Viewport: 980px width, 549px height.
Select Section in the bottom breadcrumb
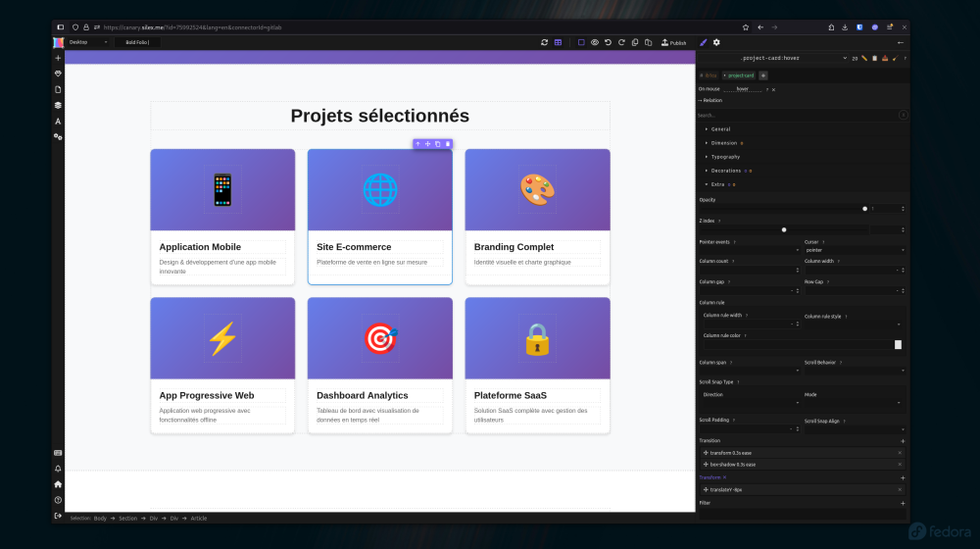(127, 518)
